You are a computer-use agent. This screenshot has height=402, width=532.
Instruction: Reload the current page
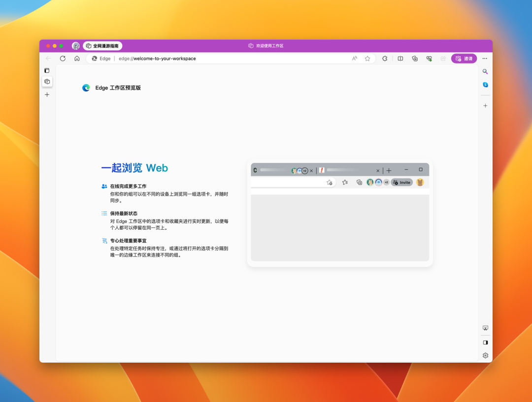tap(63, 58)
